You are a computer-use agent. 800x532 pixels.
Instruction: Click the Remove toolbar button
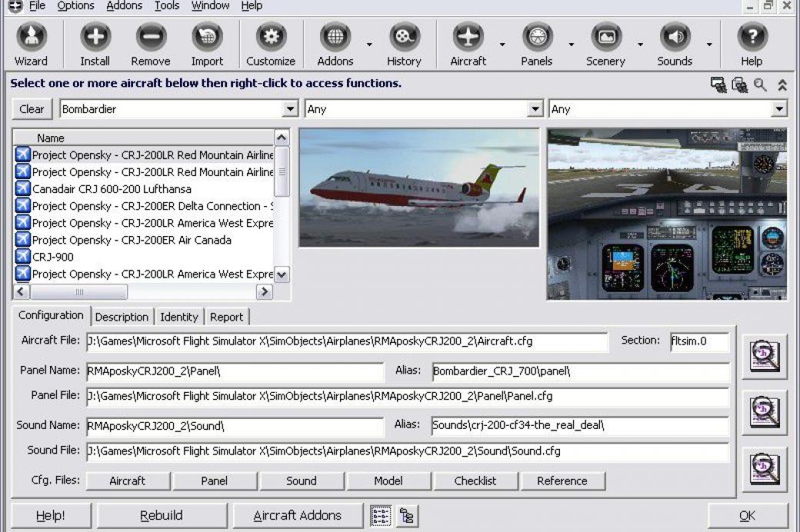(151, 45)
